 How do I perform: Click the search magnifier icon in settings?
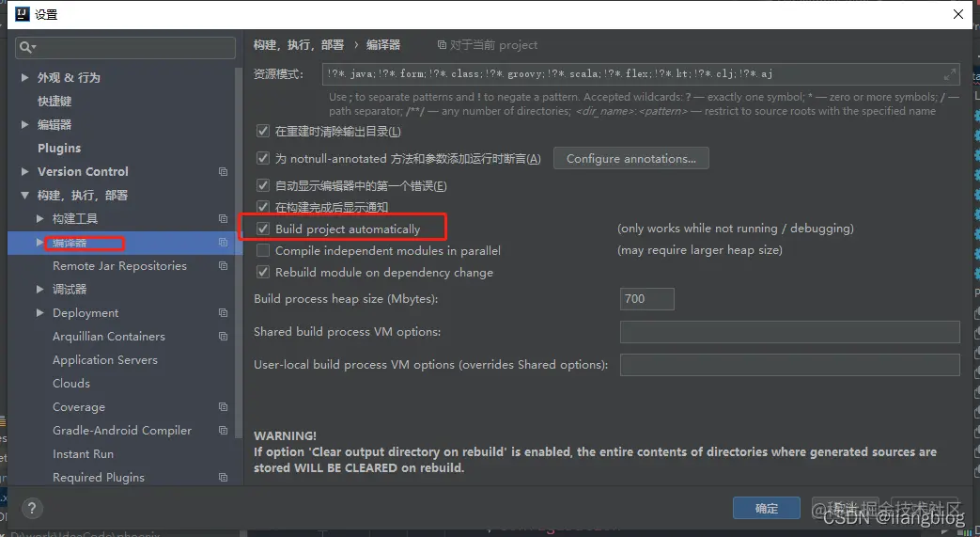[x=25, y=47]
